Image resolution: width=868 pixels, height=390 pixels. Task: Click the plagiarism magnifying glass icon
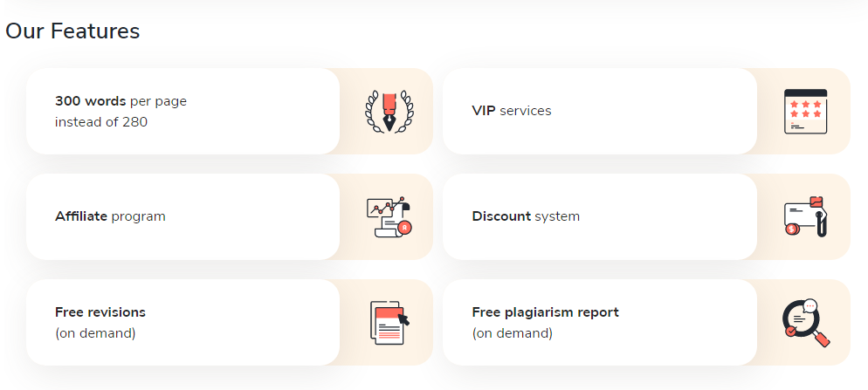tap(807, 323)
